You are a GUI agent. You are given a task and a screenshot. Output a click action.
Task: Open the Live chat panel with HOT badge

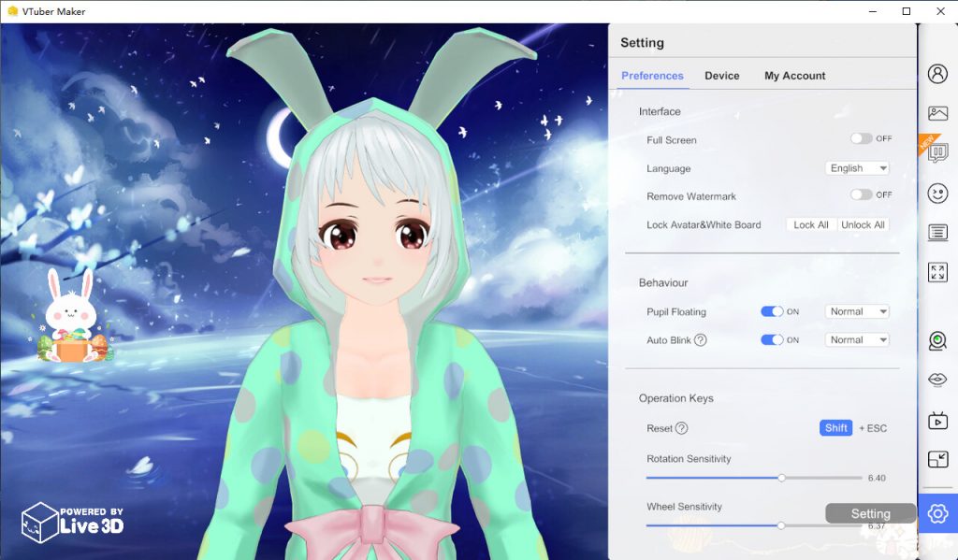click(x=940, y=152)
